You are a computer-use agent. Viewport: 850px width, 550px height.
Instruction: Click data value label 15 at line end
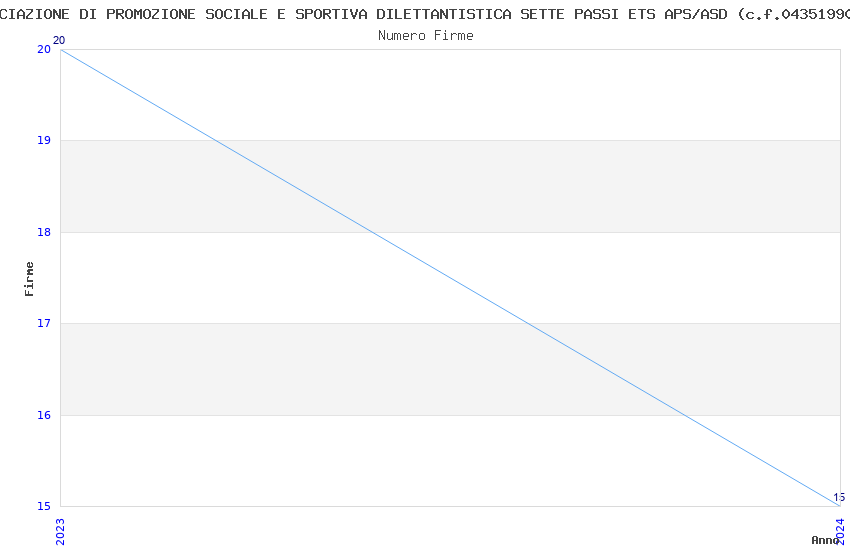pos(838,497)
